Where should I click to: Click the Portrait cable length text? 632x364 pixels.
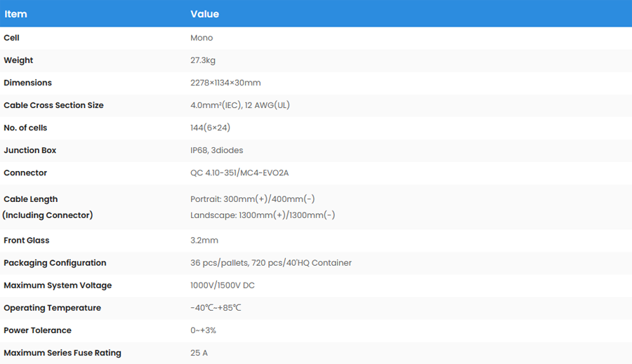coord(252,199)
